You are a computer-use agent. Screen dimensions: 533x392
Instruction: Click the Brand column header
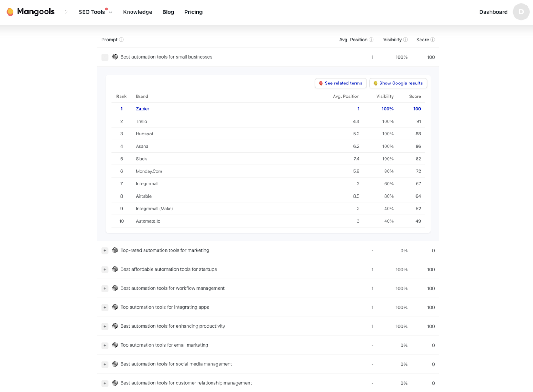[142, 96]
